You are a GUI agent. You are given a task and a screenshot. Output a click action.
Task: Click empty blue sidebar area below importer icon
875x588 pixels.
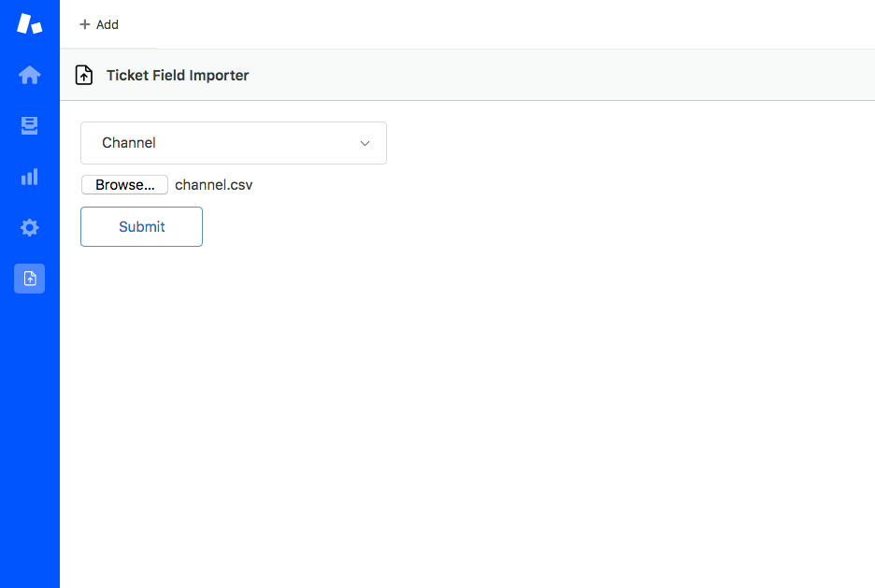tap(30, 440)
